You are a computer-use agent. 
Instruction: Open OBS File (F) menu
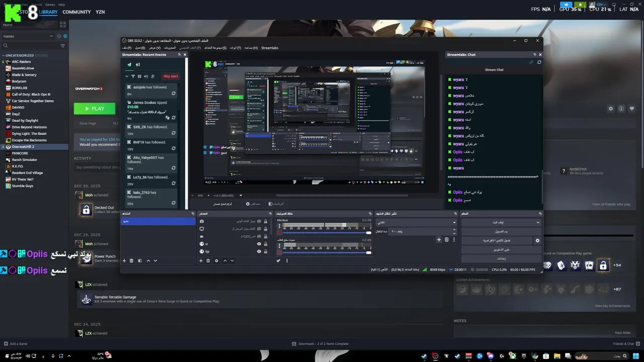pos(126,48)
